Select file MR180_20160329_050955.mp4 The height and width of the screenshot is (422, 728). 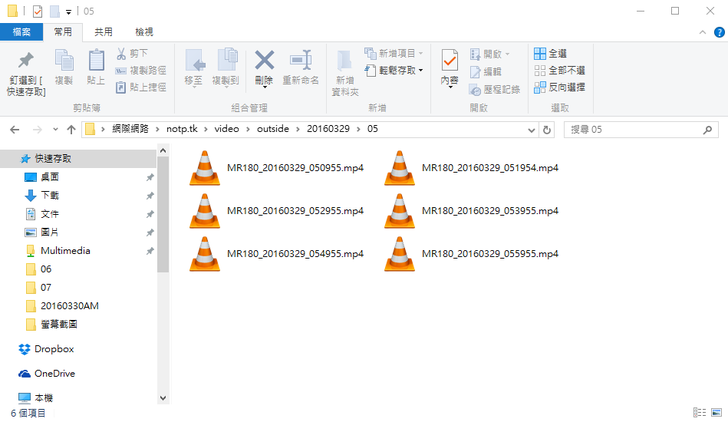click(277, 168)
